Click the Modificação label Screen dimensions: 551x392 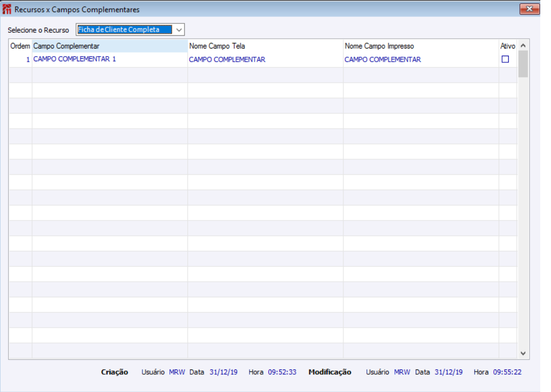pyautogui.click(x=330, y=372)
